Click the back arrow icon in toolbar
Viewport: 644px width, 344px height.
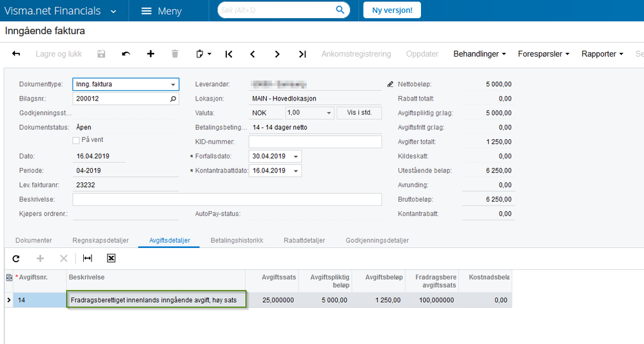[16, 53]
